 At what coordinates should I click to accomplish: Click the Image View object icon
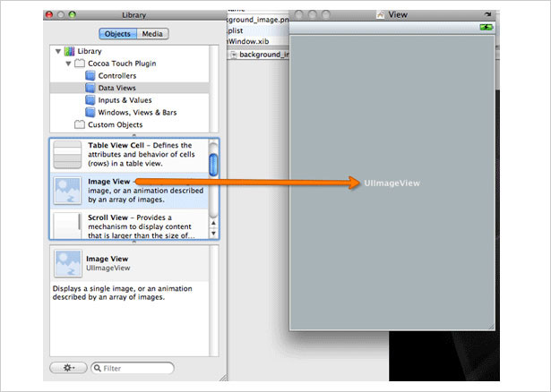point(67,191)
